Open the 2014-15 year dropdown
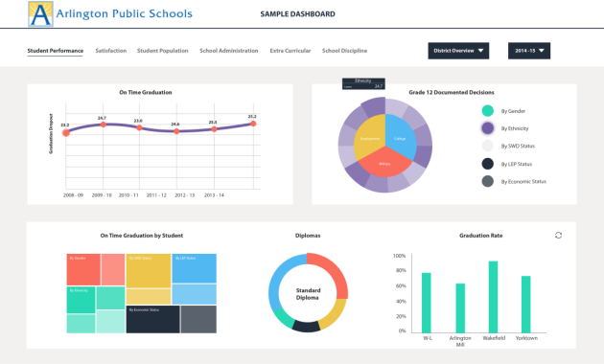 pos(529,51)
